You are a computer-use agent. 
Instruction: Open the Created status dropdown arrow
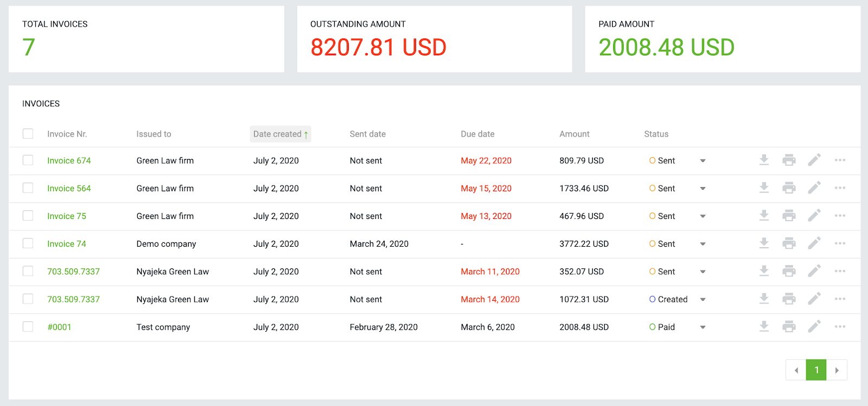click(x=703, y=300)
